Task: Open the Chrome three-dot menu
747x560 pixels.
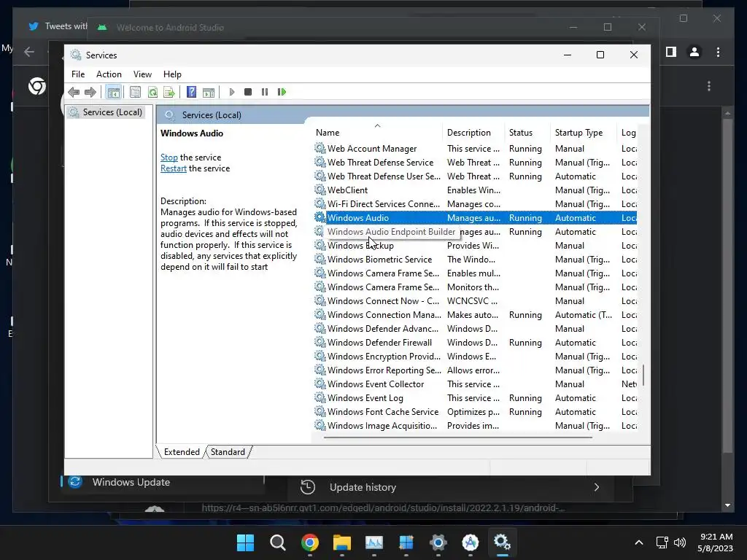Action: (718, 52)
